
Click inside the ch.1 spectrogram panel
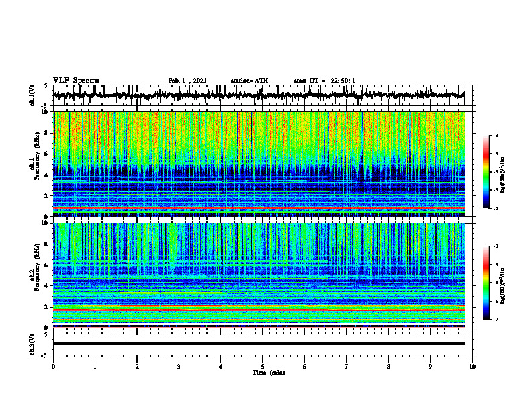(x=259, y=164)
